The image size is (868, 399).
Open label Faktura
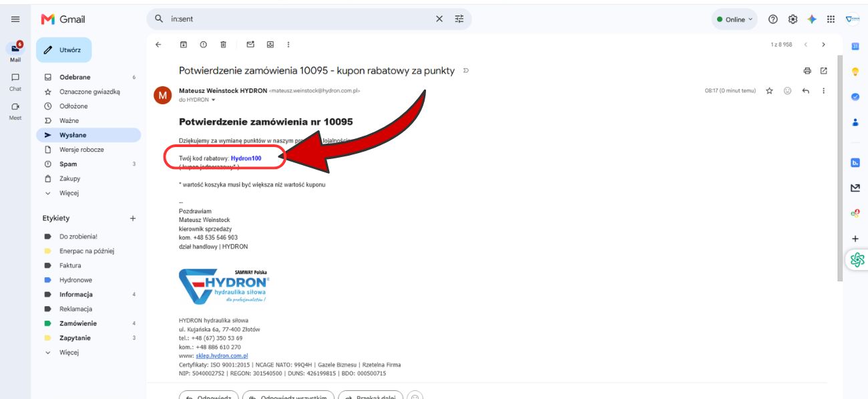89,265
